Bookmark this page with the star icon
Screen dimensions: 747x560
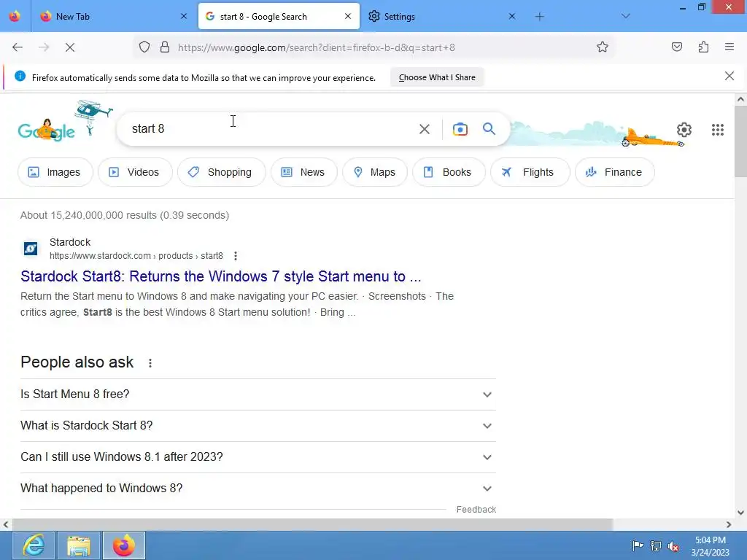602,47
